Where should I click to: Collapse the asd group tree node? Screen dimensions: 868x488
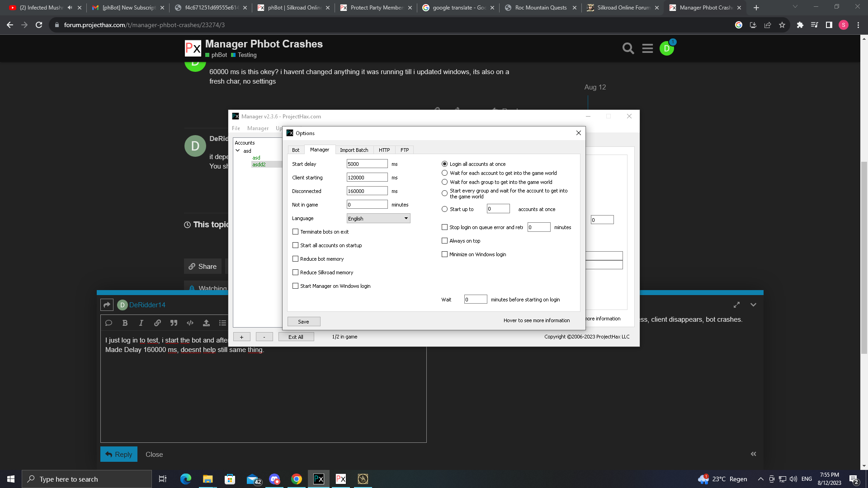(238, 150)
